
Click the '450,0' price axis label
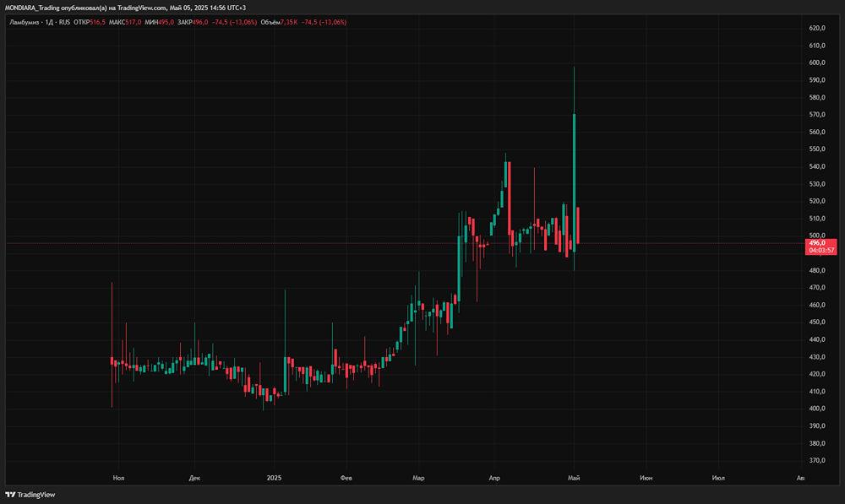click(817, 322)
